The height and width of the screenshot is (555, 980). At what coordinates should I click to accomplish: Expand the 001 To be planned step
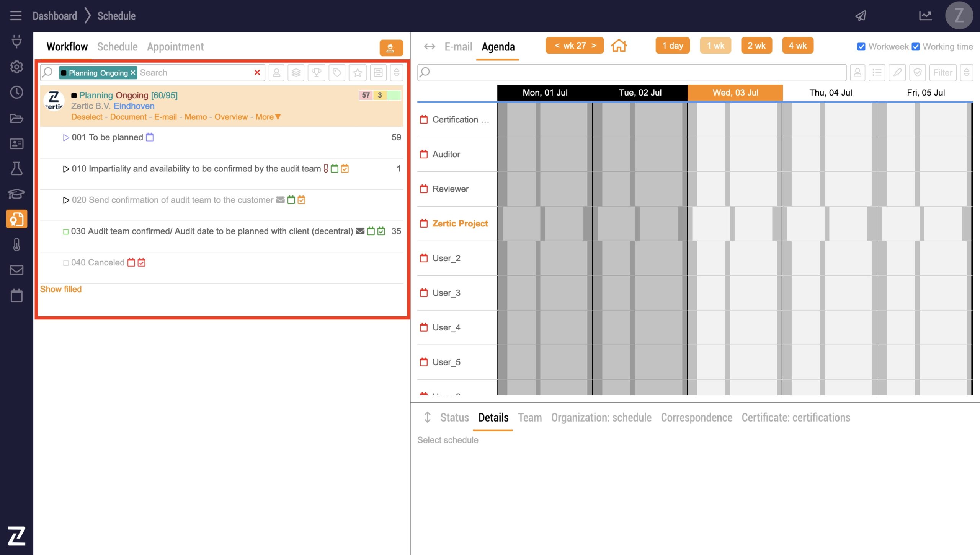point(66,138)
